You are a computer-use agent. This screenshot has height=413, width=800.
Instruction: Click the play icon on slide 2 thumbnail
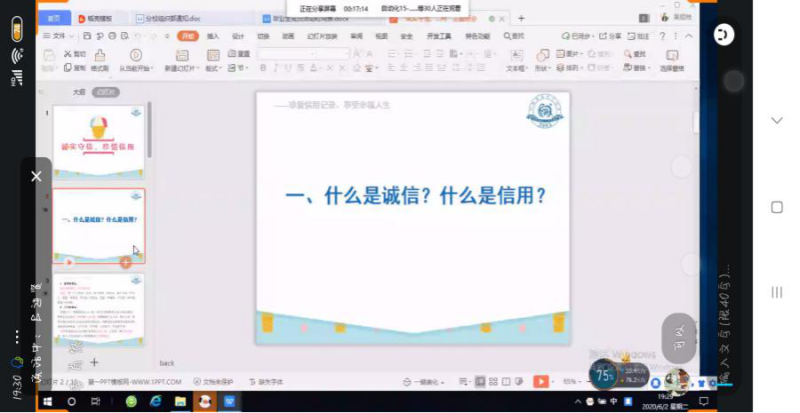[69, 262]
